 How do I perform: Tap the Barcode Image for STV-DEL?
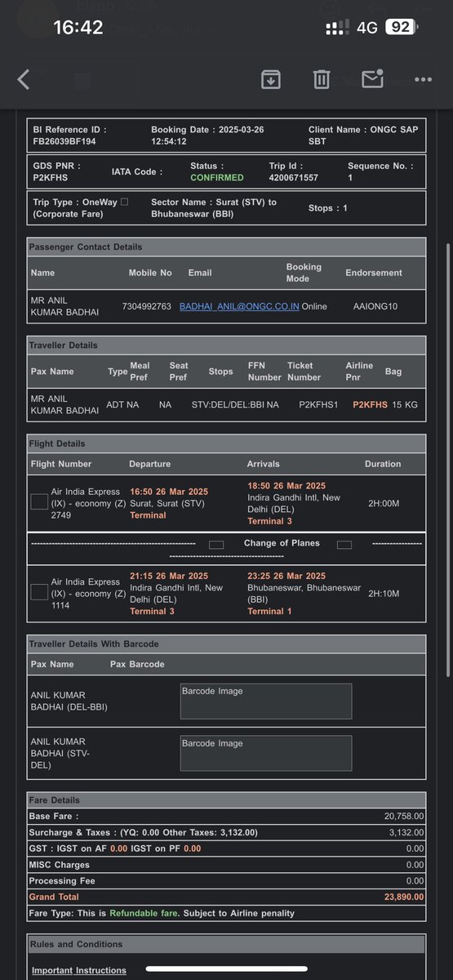click(266, 753)
